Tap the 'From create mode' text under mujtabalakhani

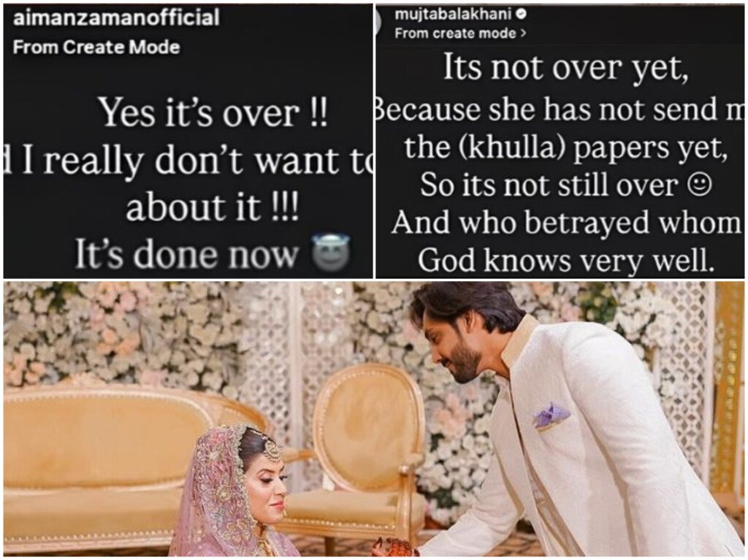pyautogui.click(x=456, y=34)
